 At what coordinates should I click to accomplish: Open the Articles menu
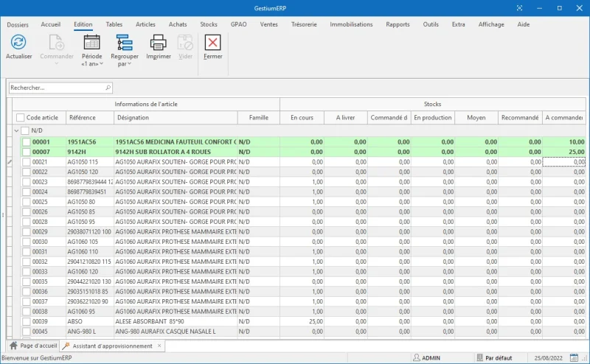pyautogui.click(x=145, y=24)
